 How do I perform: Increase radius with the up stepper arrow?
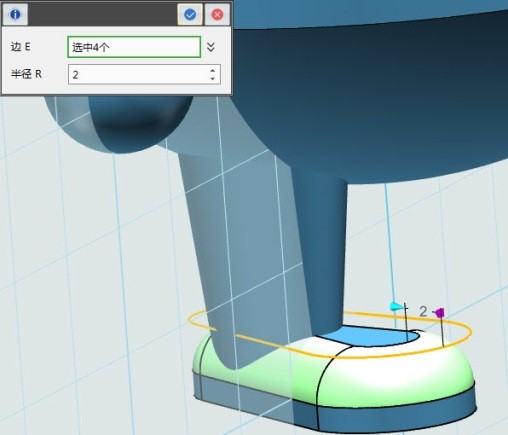213,70
